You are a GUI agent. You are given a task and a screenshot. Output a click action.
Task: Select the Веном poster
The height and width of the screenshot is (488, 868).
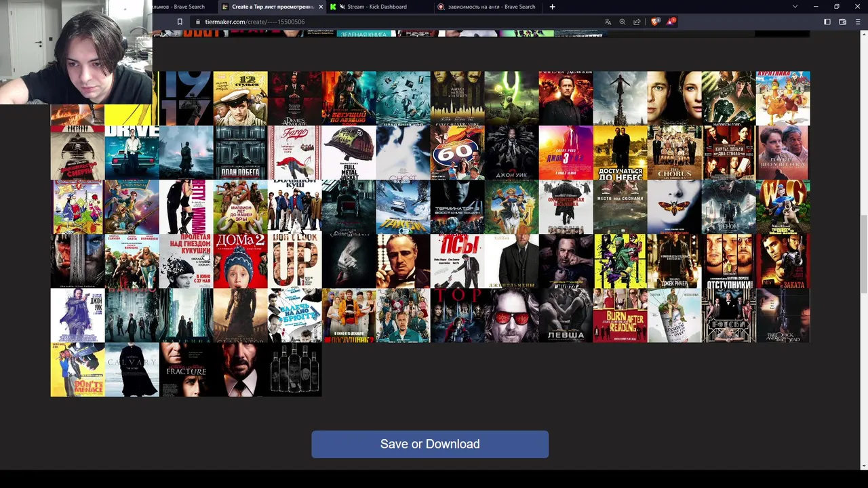point(728,207)
